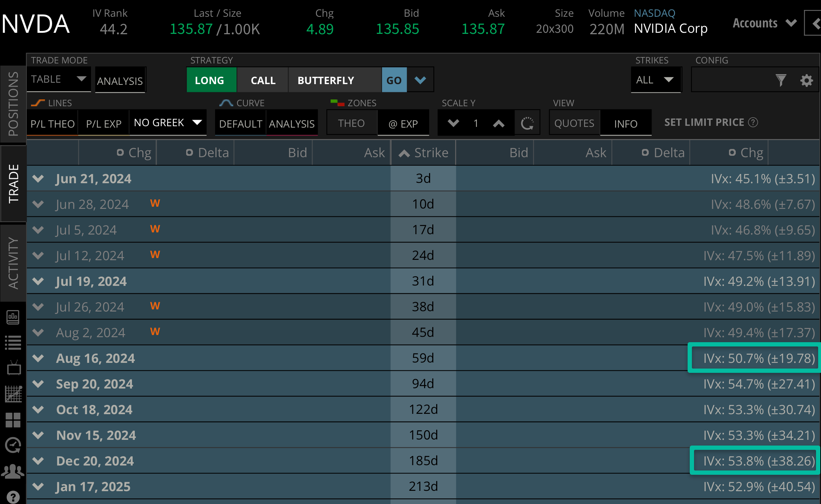Open the clock history icon in sidebar
Image resolution: width=821 pixels, height=504 pixels.
14,445
